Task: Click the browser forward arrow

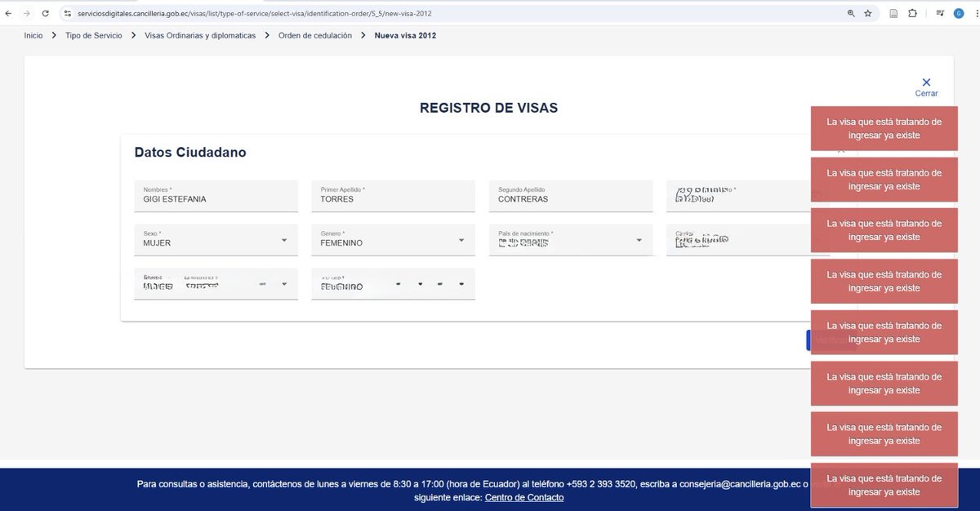Action: [26, 13]
